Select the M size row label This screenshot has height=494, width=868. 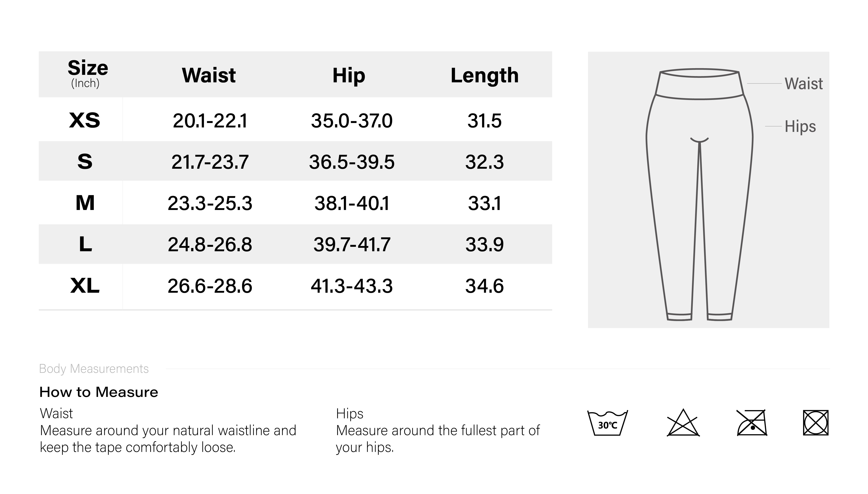tap(85, 203)
